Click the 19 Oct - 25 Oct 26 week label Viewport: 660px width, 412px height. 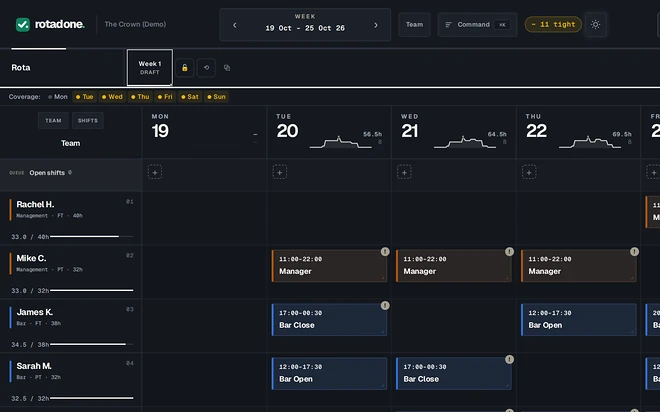pyautogui.click(x=305, y=28)
